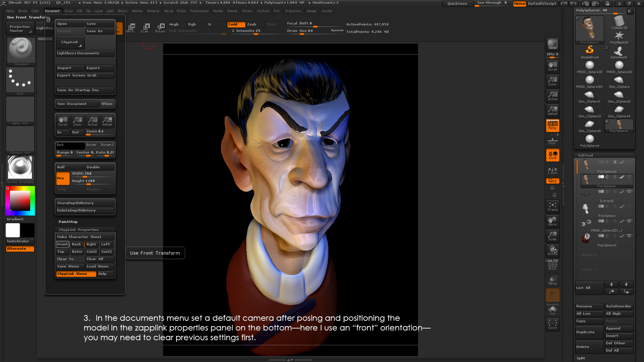Viewport: 644px width, 362px height.
Task: Toggle visibility eye of Extract5 subtool
Action: (630, 191)
